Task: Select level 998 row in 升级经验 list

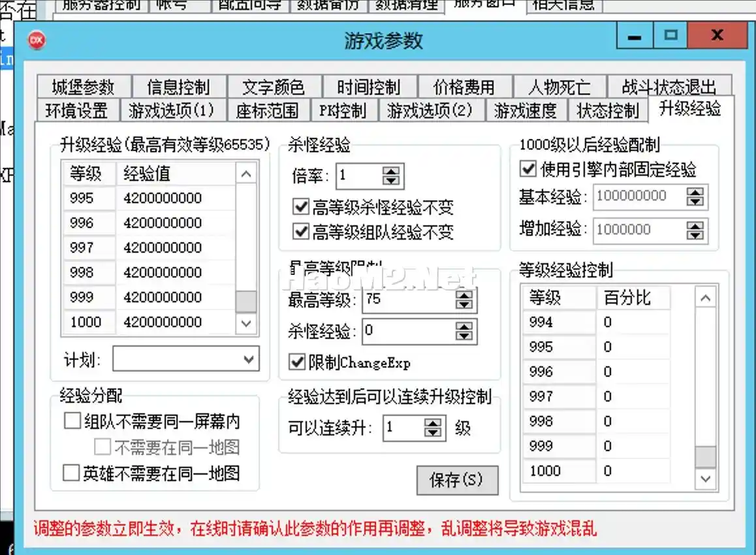Action: coord(149,272)
